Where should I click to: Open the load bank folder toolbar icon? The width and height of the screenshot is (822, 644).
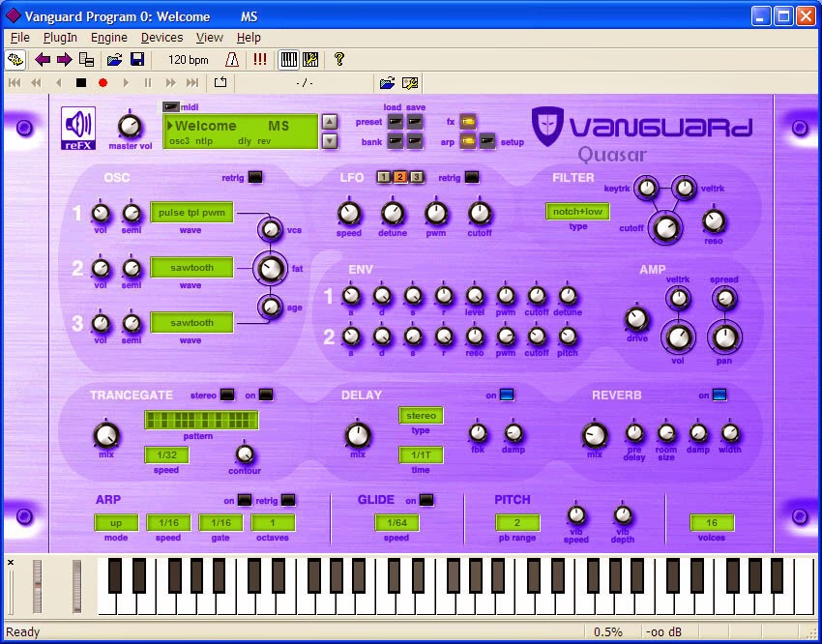(x=114, y=60)
